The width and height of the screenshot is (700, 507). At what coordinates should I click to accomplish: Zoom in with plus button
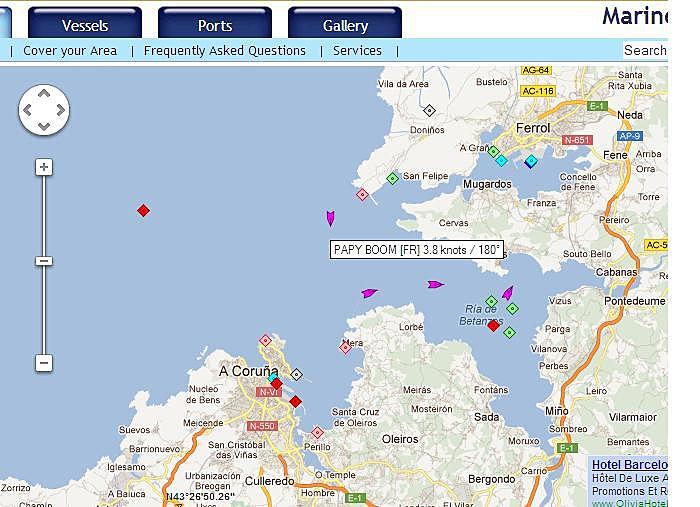pos(44,167)
